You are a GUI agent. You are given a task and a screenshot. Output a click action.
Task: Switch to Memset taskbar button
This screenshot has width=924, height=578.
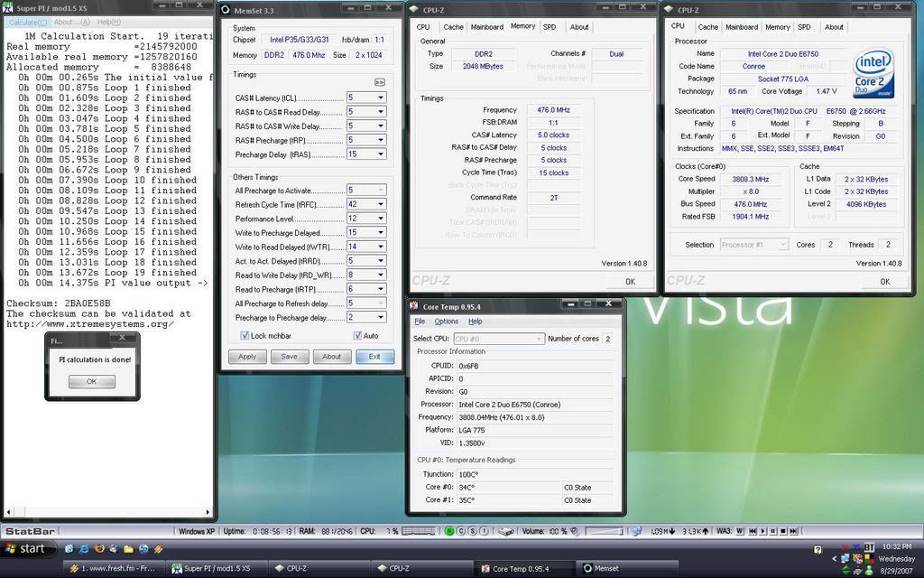pos(627,569)
